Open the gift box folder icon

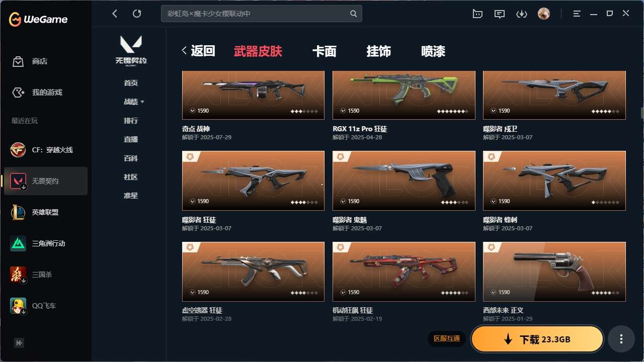point(477,14)
